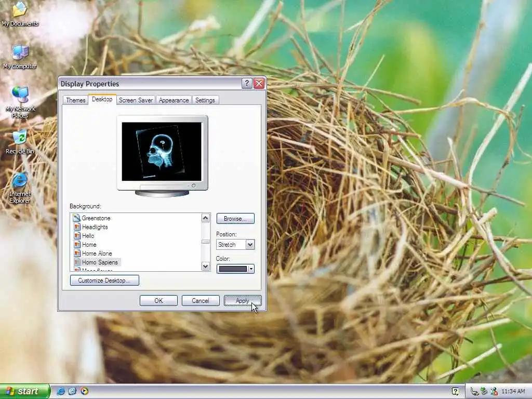Click Customize Desktop button

pos(104,280)
